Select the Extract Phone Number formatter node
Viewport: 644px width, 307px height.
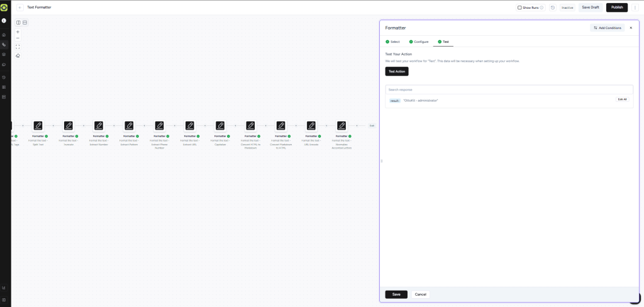pos(159,126)
